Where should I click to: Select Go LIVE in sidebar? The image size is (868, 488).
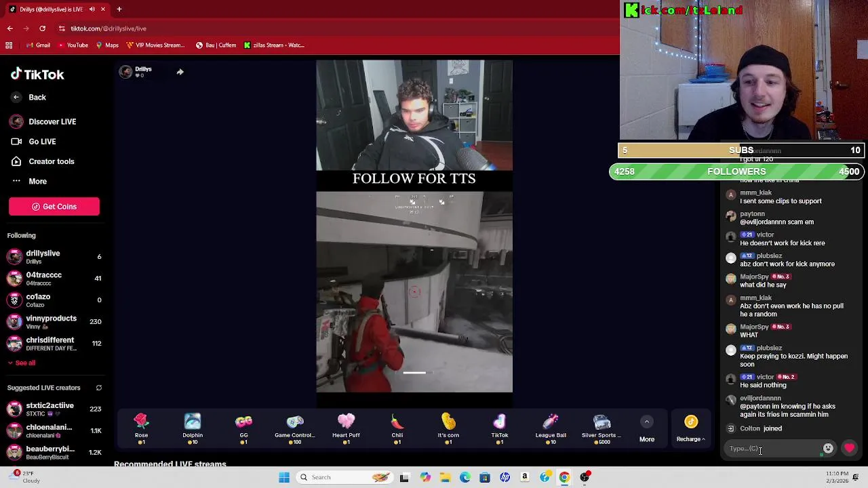tap(34, 142)
